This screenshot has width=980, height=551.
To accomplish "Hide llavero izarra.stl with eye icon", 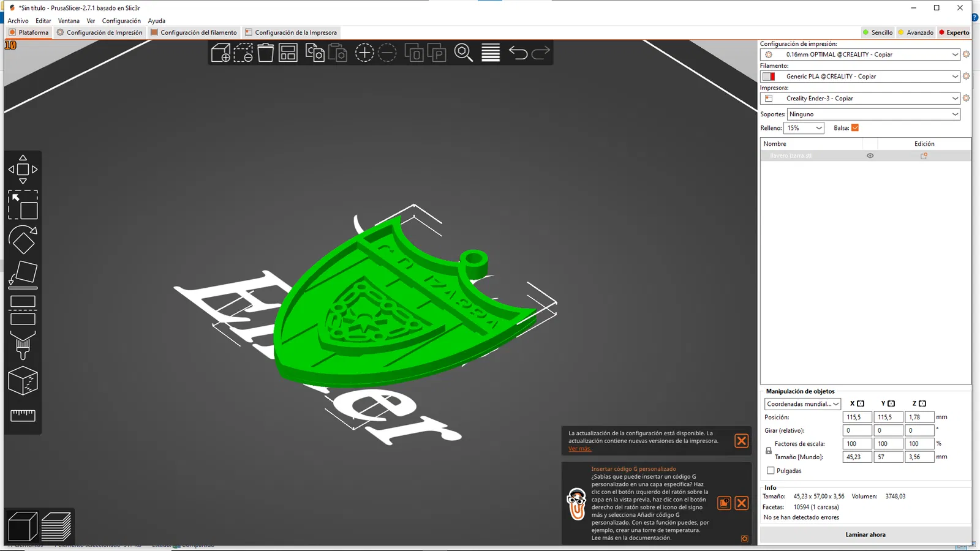I will [x=870, y=156].
